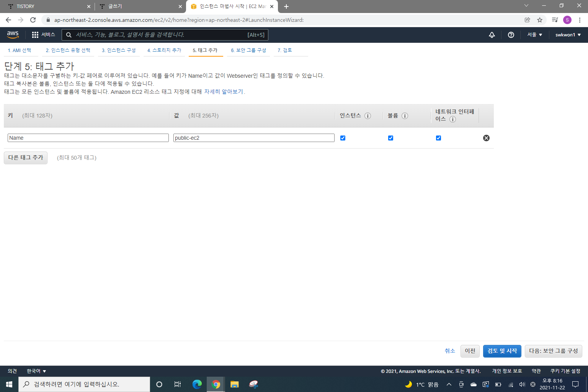
Task: Share this page from the address bar
Action: (x=528, y=20)
